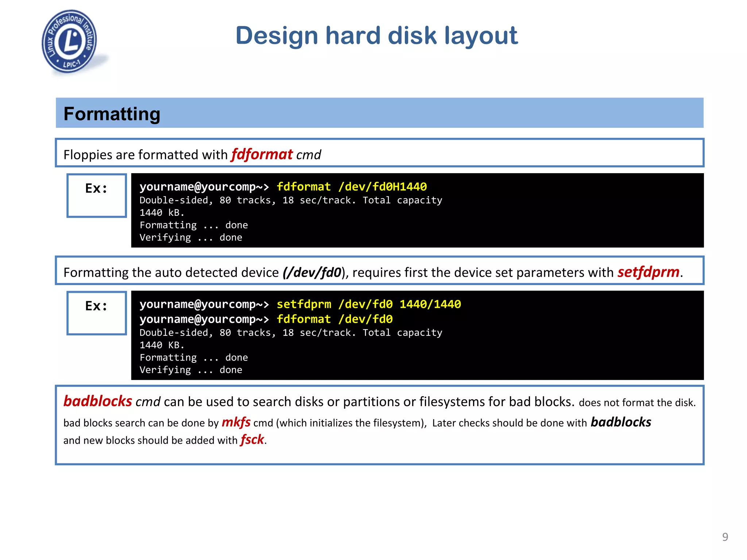
Task: Click the '1440 kB.' line in first terminal
Action: pyautogui.click(x=162, y=213)
